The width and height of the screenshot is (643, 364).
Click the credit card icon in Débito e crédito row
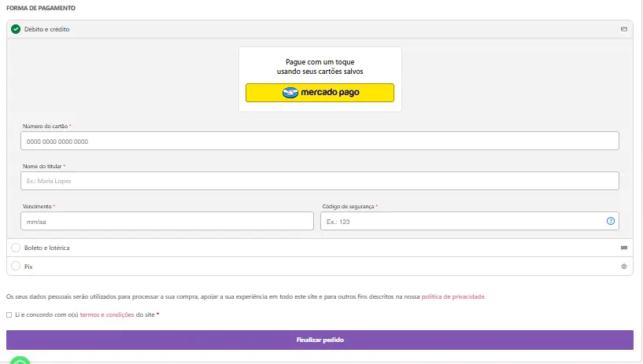coord(624,29)
